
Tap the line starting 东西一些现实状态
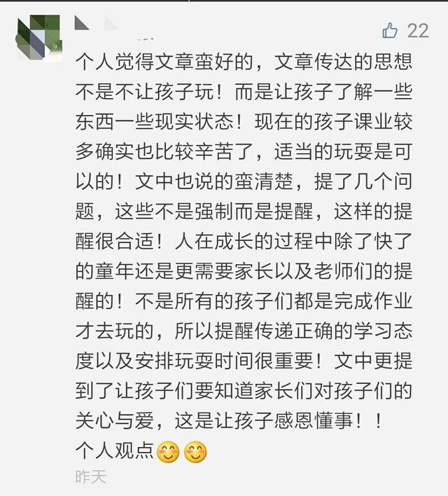coord(244,122)
